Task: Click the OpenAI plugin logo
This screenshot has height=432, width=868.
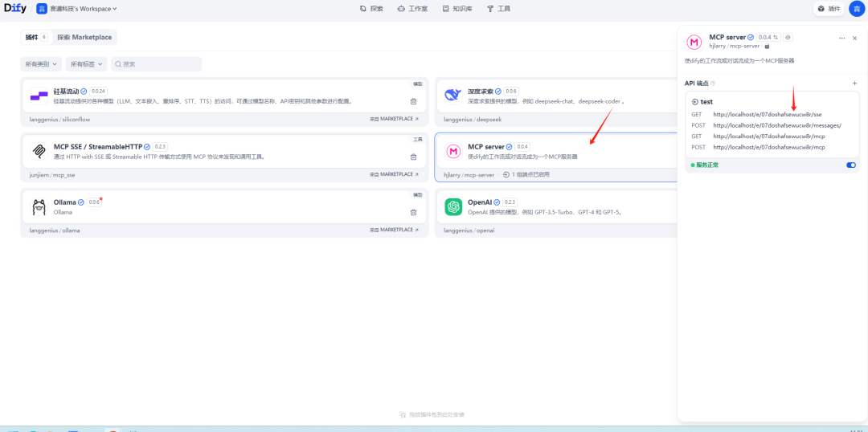Action: [x=453, y=207]
